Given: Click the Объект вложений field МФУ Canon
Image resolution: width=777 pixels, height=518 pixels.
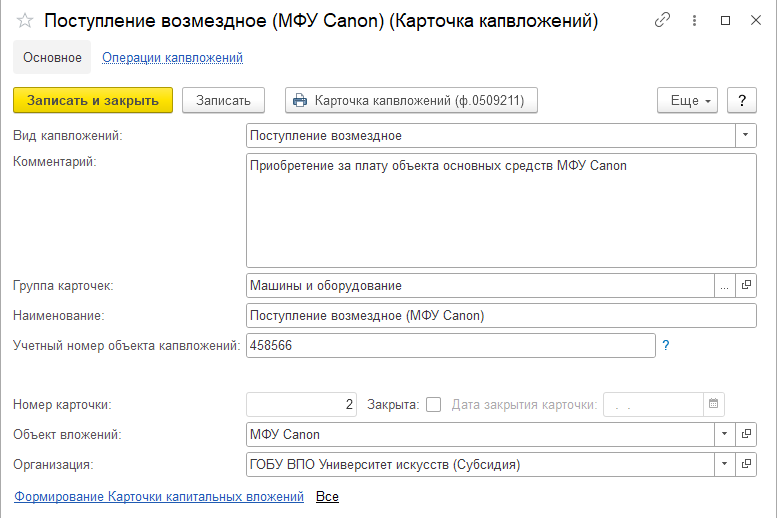Looking at the screenshot, I should tap(480, 434).
